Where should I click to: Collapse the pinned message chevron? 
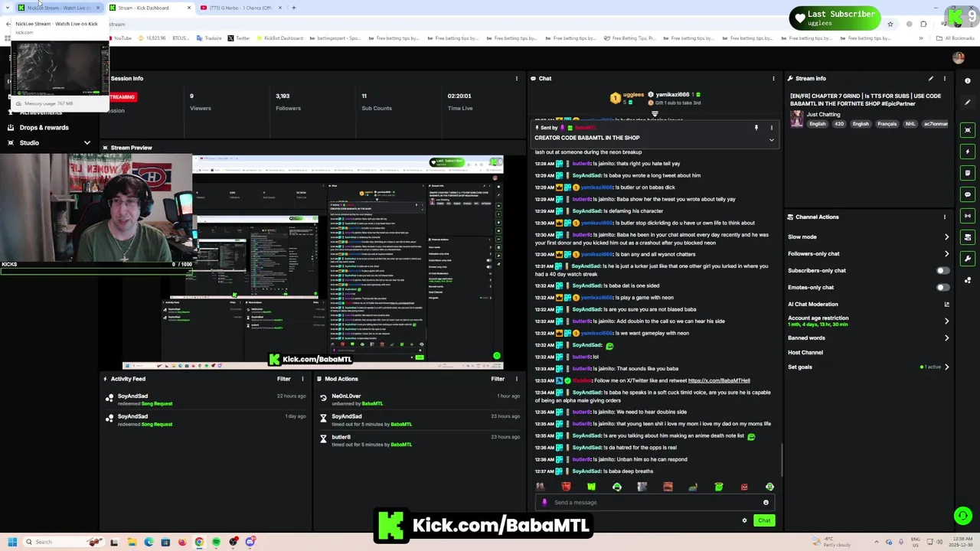pos(772,141)
